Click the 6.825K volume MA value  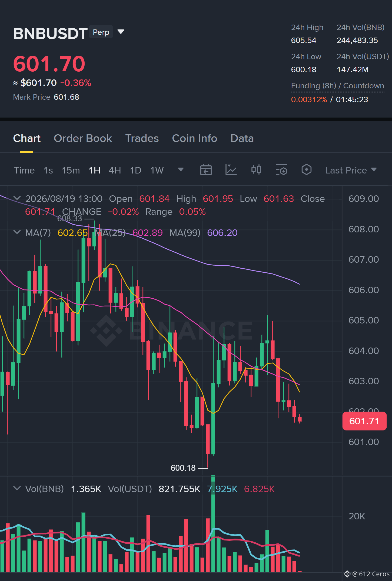coord(259,489)
